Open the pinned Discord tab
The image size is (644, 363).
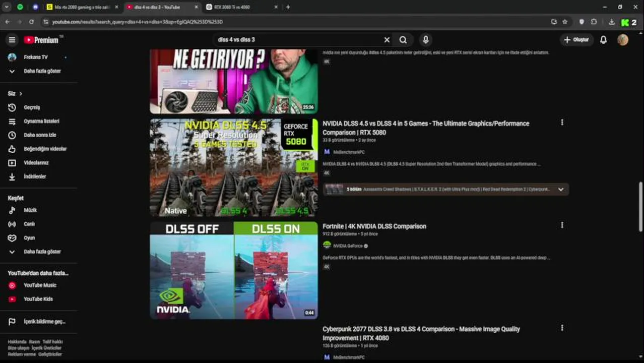[35, 7]
